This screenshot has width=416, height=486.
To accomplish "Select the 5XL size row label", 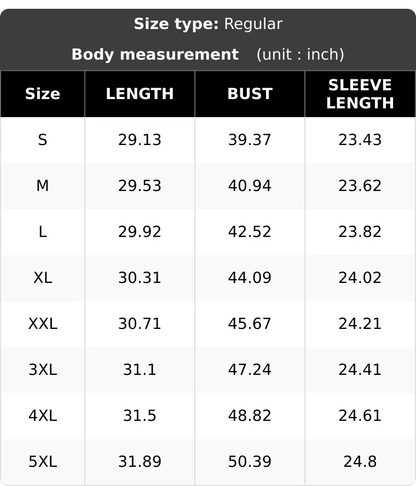I will click(43, 462).
